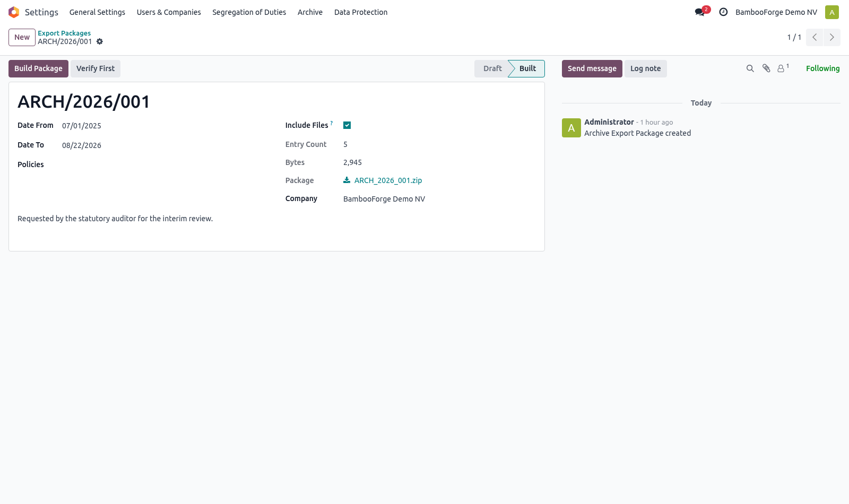Go to the previous record arrow
849x504 pixels.
pos(815,37)
